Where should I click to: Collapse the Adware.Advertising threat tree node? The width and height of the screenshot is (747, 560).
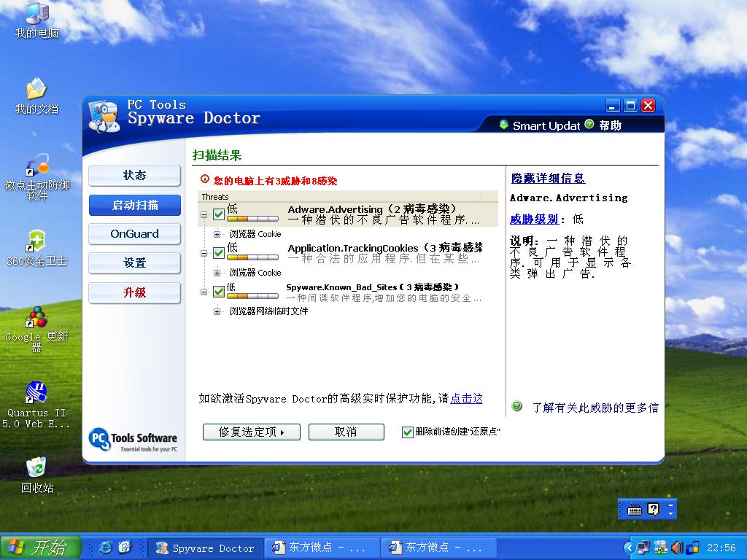pos(204,214)
